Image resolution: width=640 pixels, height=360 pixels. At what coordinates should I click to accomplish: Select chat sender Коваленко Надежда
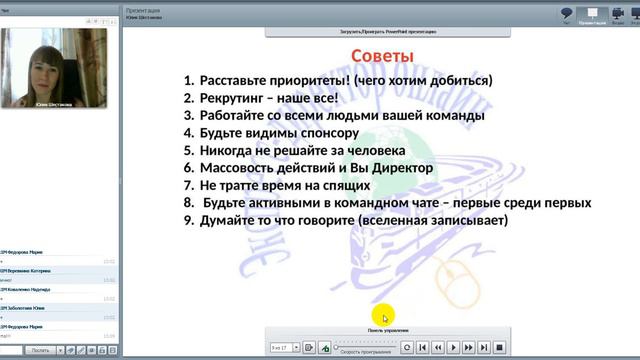[x=25, y=289]
